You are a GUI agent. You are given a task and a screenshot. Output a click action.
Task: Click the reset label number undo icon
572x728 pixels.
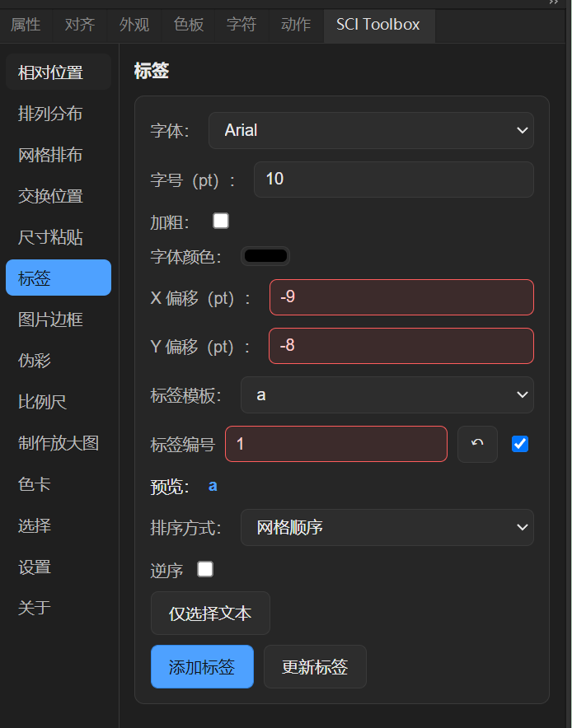pos(477,444)
